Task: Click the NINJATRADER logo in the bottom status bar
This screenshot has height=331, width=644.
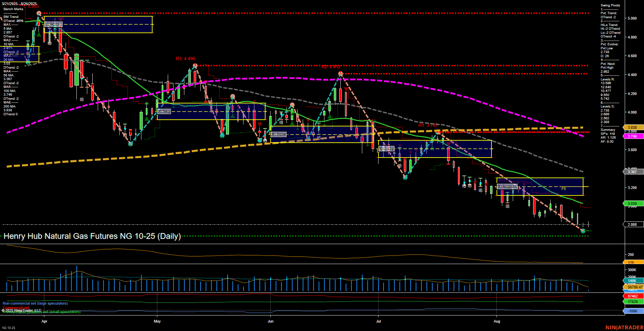Action: (624, 327)
